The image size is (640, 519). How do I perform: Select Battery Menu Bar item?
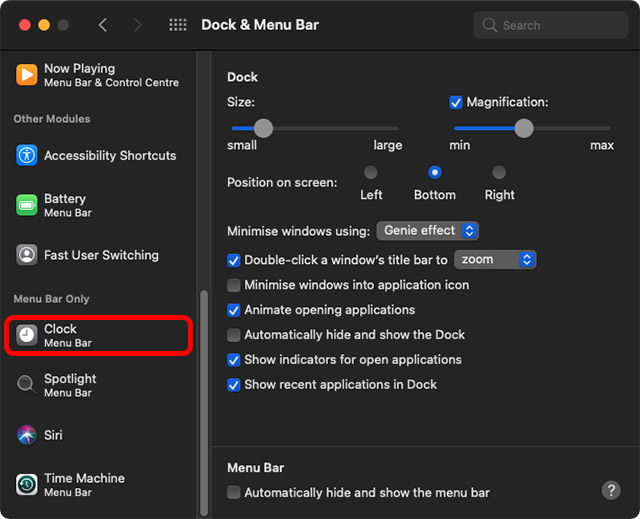(98, 205)
